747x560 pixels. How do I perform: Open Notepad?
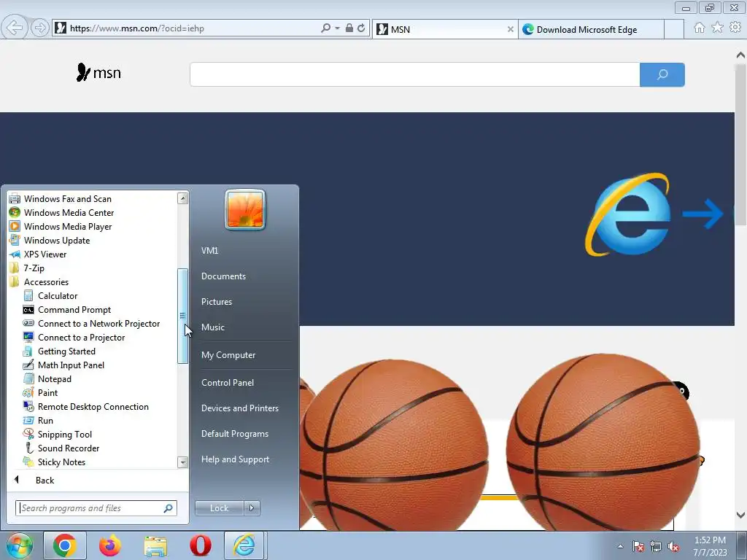tap(54, 378)
